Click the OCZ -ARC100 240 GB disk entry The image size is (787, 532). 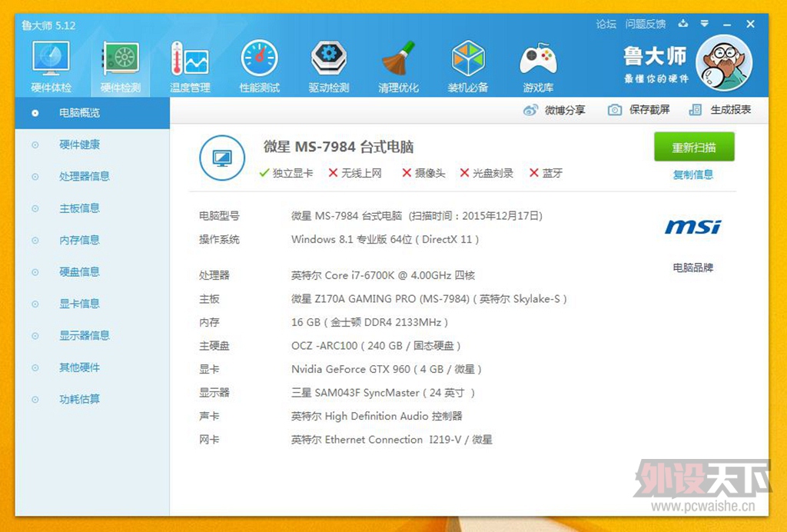click(x=376, y=346)
